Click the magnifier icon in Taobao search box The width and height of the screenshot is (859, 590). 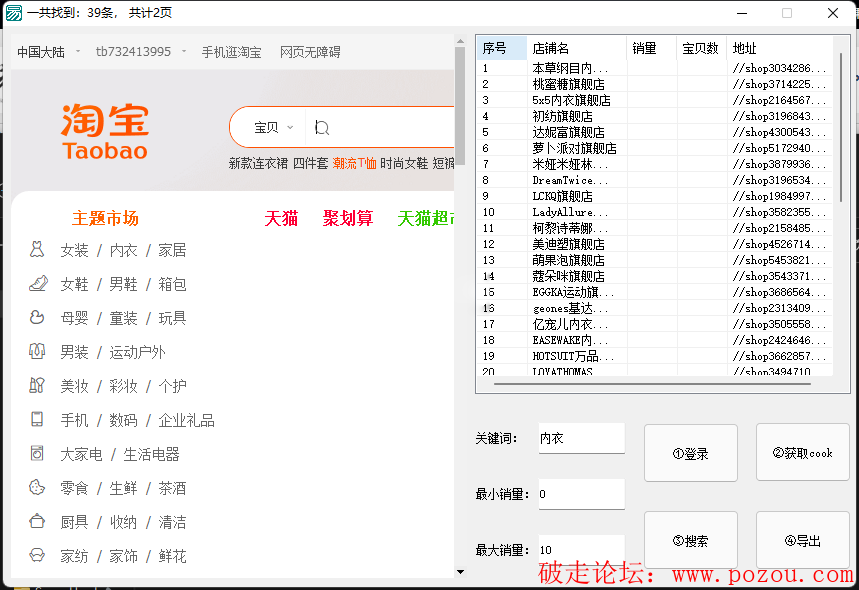[x=322, y=128]
